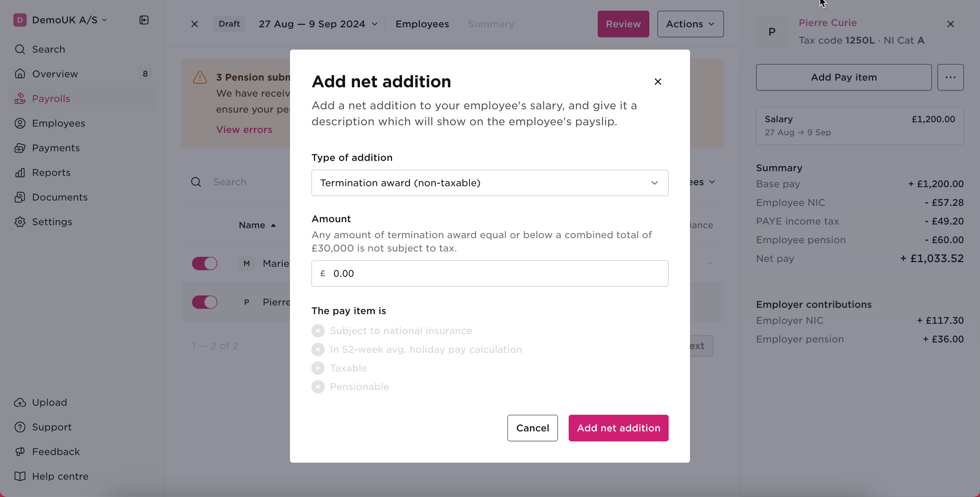The height and width of the screenshot is (497, 980).
Task: Open the Overview section icon
Action: 20,73
